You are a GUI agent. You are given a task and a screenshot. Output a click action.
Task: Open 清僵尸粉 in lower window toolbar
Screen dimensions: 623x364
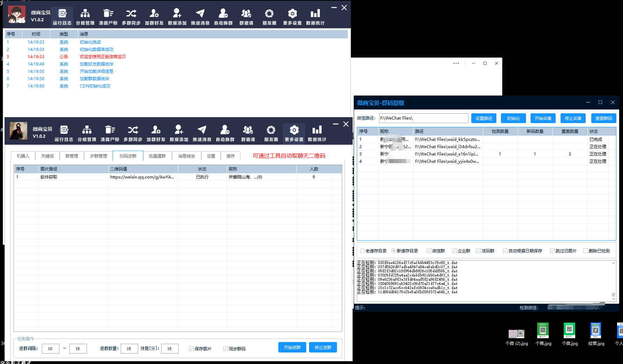[x=110, y=134]
